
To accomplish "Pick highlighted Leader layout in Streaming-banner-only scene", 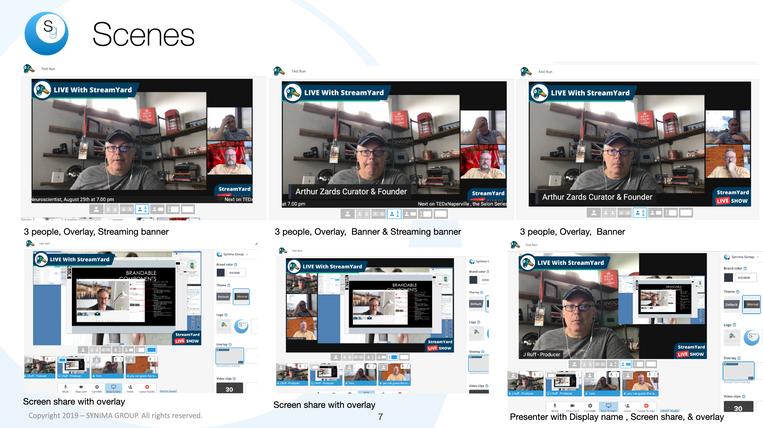I will (142, 209).
